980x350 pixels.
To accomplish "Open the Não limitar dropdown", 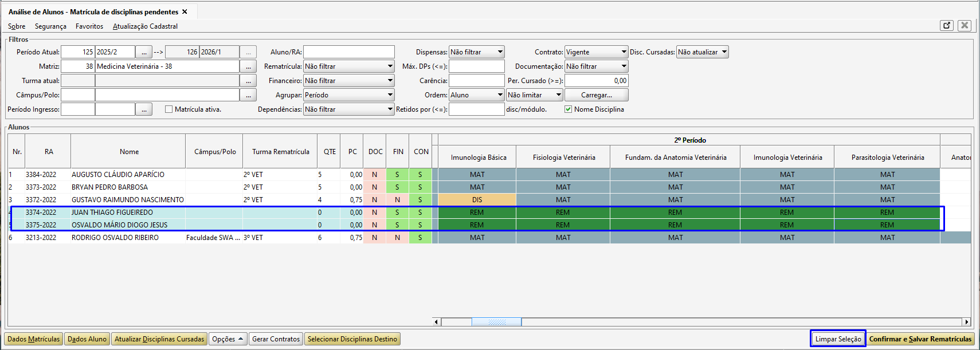I will tap(558, 95).
